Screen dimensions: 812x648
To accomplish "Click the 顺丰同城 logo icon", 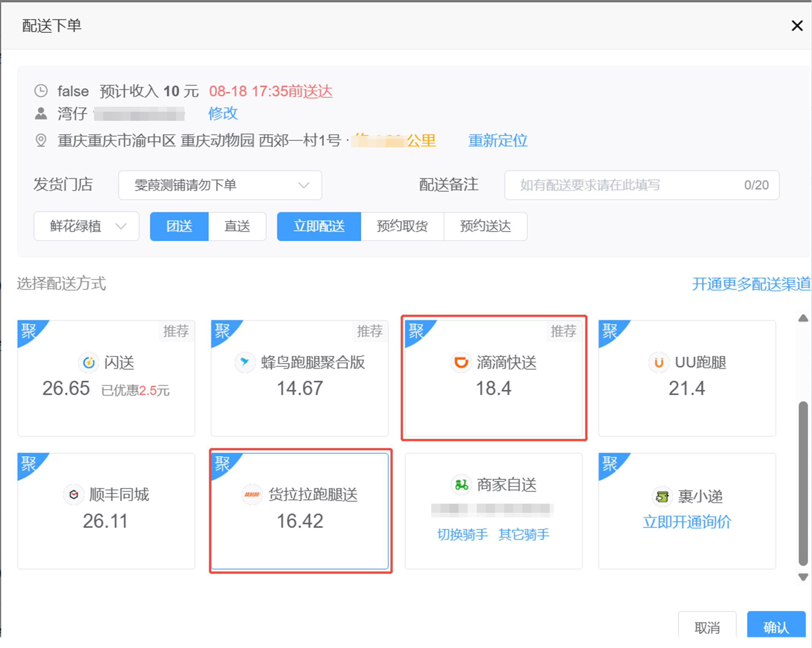I will click(x=74, y=495).
